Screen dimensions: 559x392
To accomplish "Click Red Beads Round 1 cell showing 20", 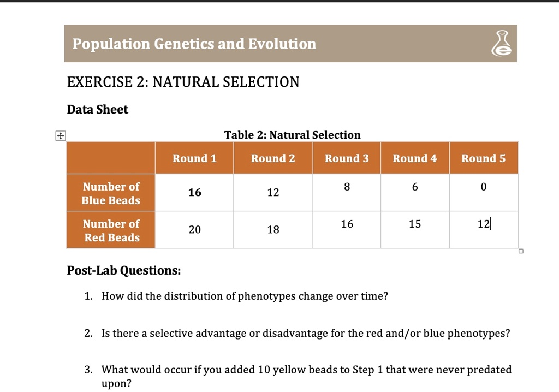I will (194, 230).
